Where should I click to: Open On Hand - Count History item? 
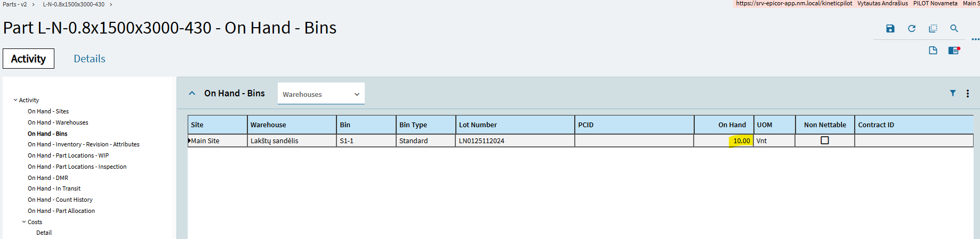click(60, 200)
